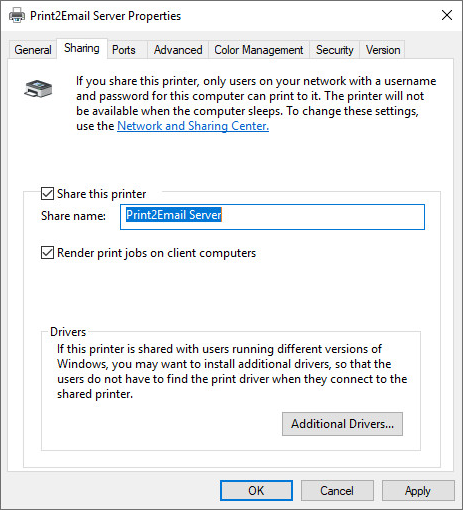Confirm changes with the OK button
The image size is (463, 510).
[256, 491]
